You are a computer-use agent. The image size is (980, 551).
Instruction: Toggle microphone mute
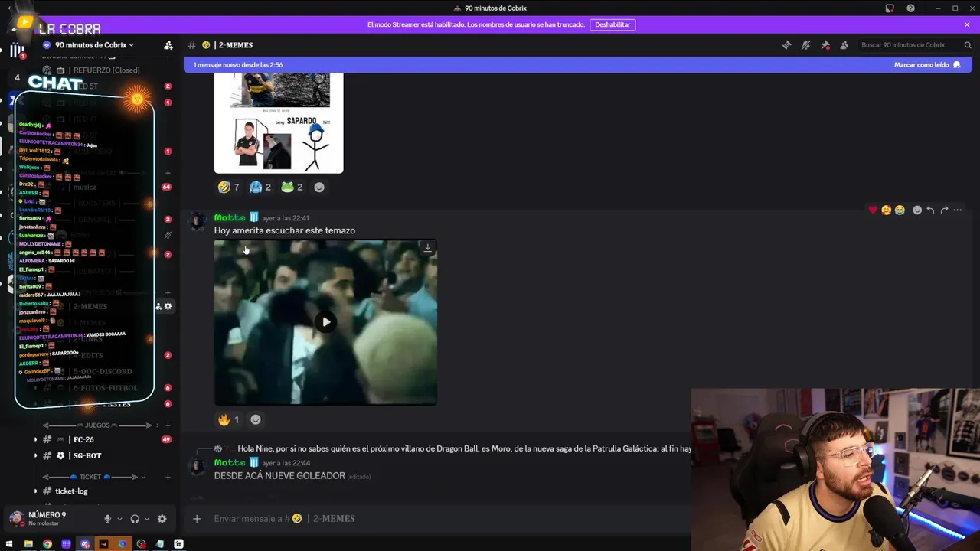point(107,519)
